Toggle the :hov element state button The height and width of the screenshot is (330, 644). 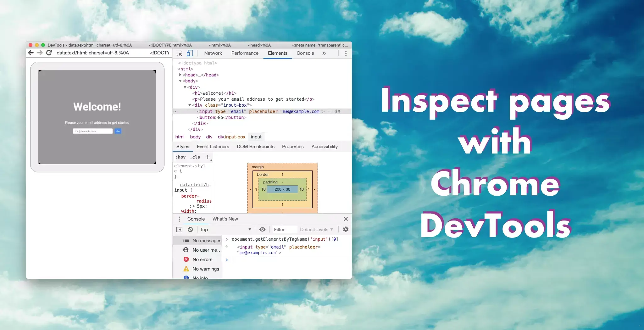[x=180, y=157]
